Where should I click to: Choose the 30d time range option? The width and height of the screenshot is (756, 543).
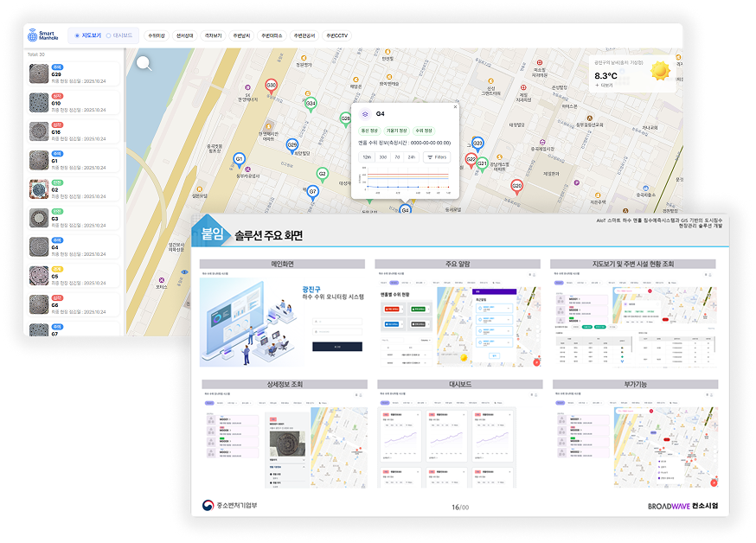tap(382, 157)
